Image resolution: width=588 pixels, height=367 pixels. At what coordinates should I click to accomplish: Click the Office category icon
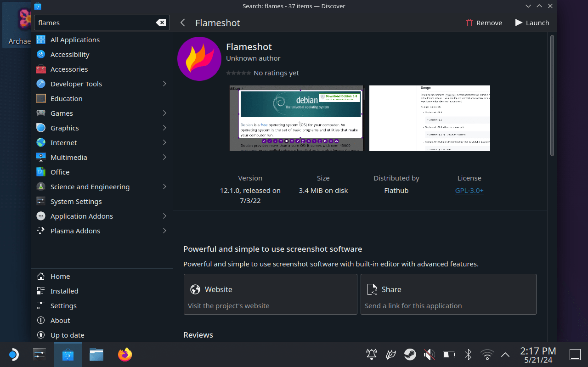pyautogui.click(x=41, y=172)
